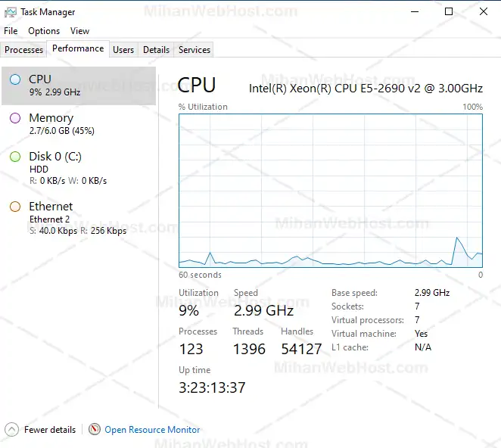The image size is (501, 448).
Task: Switch to the Users tab
Action: [x=123, y=50]
